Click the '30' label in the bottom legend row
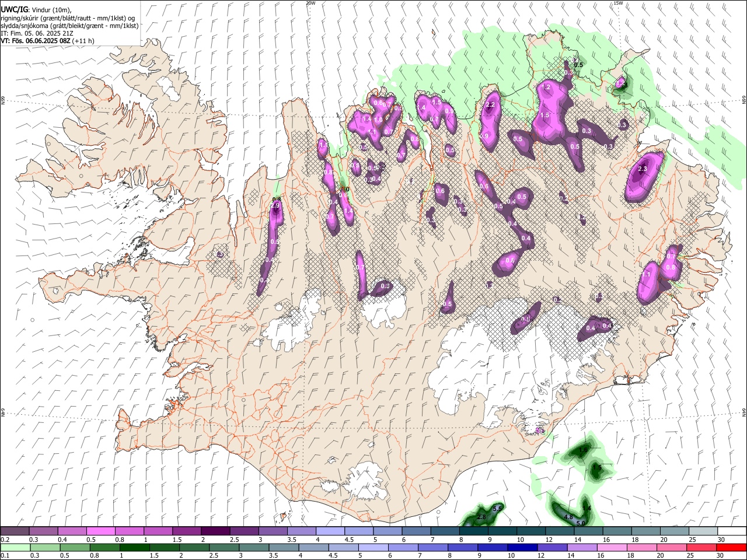 719,556
